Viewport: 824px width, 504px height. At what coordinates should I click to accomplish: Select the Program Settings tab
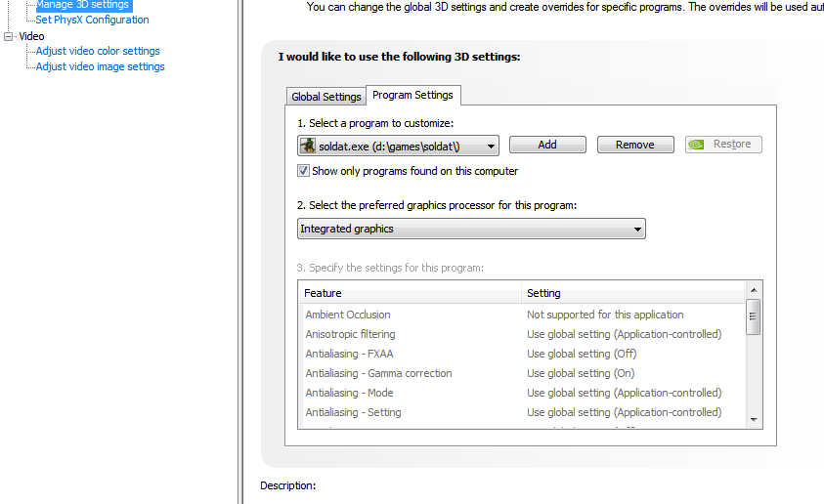click(x=412, y=95)
